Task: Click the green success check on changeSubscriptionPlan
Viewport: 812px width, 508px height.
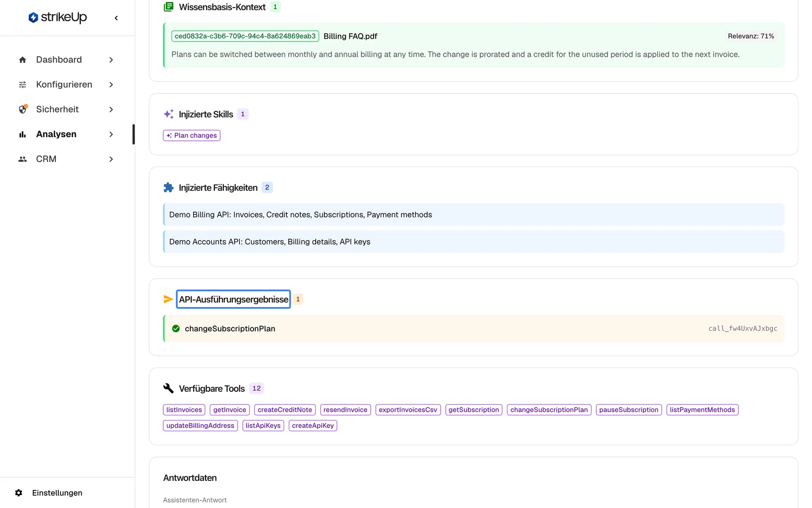Action: (x=176, y=328)
